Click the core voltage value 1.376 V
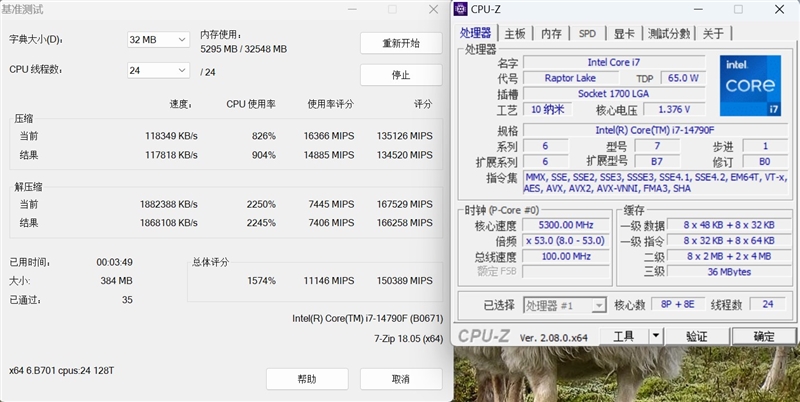The image size is (800, 402). 674,109
